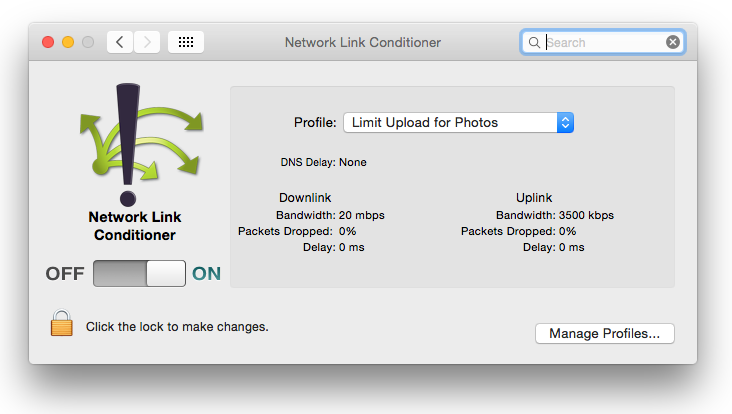
Task: Click the back navigation arrow
Action: click(x=120, y=42)
